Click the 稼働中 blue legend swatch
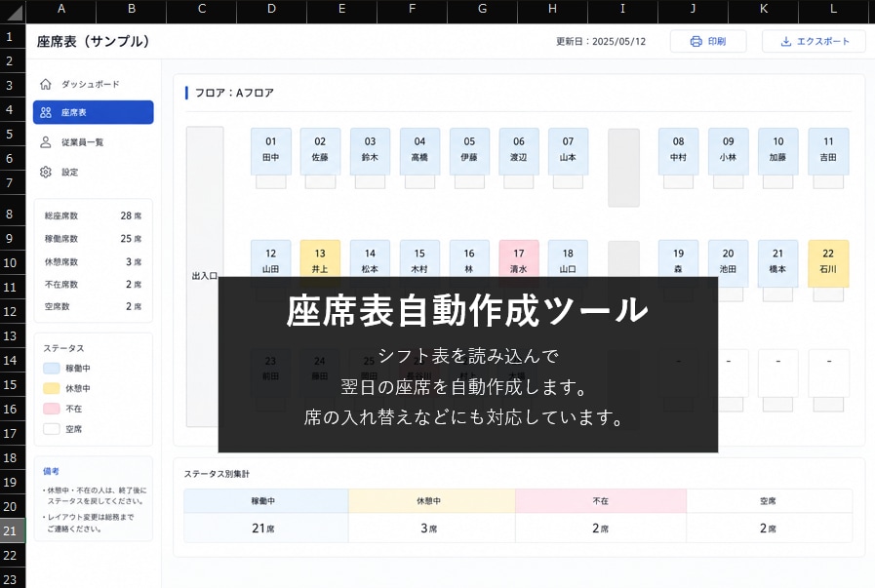The width and height of the screenshot is (875, 588). click(x=52, y=369)
